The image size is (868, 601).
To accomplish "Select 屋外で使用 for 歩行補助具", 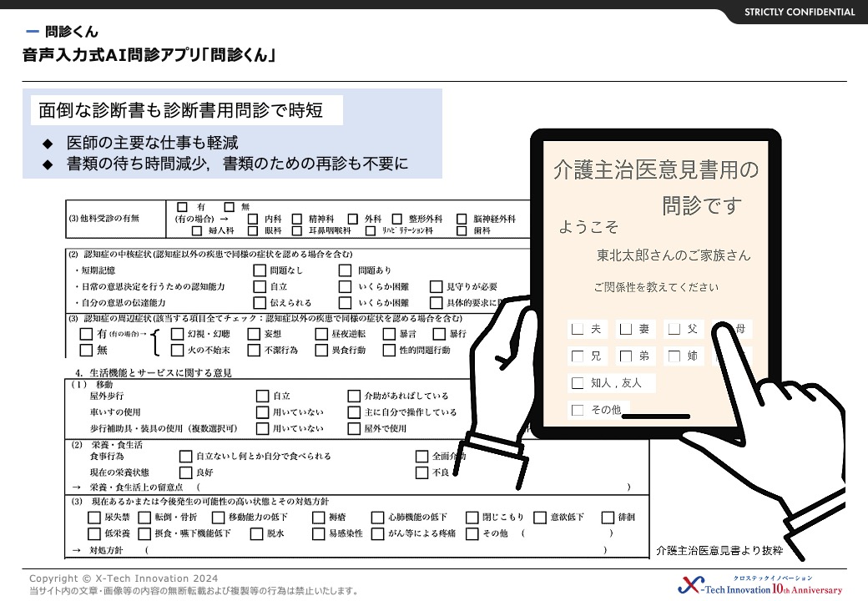I will pos(354,428).
